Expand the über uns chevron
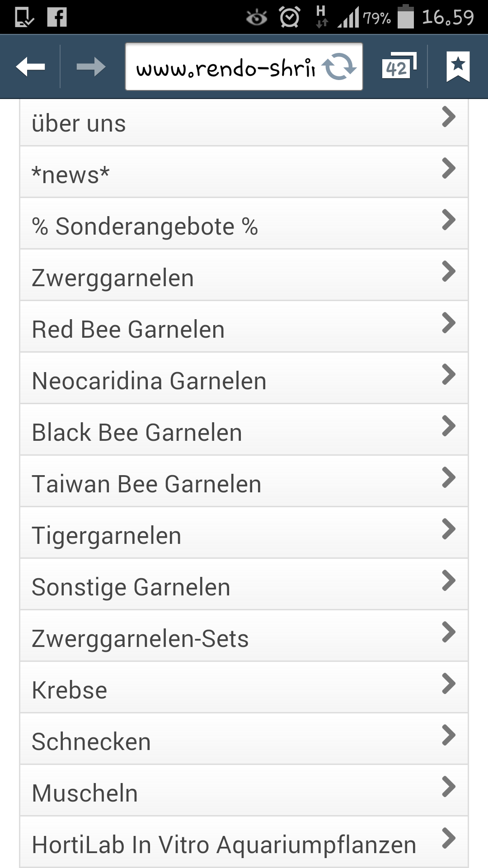The image size is (488, 868). [x=448, y=117]
